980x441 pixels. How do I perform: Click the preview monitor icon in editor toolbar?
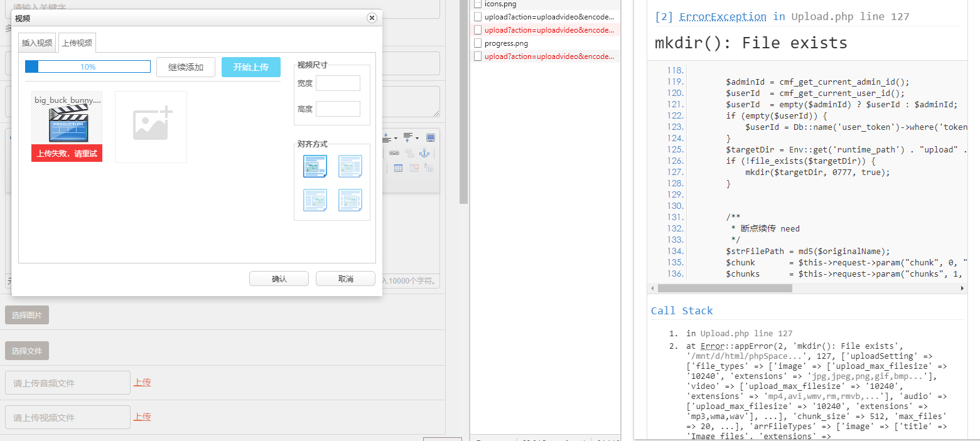coord(431,137)
